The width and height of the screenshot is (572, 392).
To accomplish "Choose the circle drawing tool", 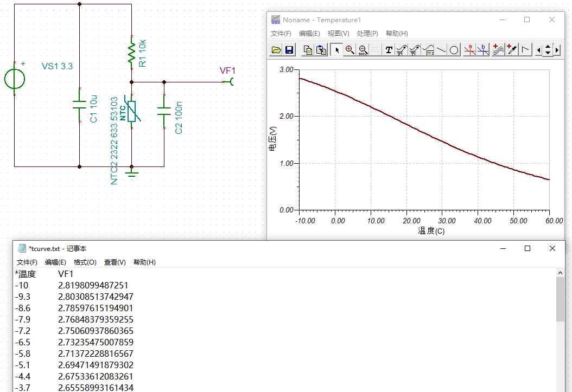I will pyautogui.click(x=454, y=50).
